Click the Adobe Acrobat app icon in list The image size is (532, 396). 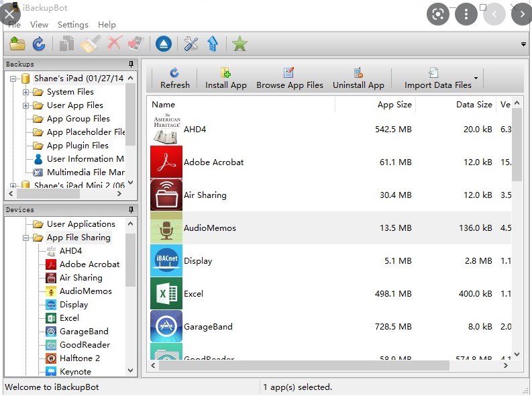tap(166, 162)
